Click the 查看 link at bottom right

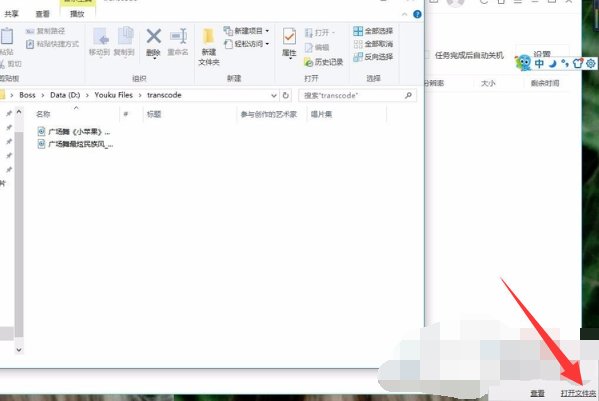point(537,393)
